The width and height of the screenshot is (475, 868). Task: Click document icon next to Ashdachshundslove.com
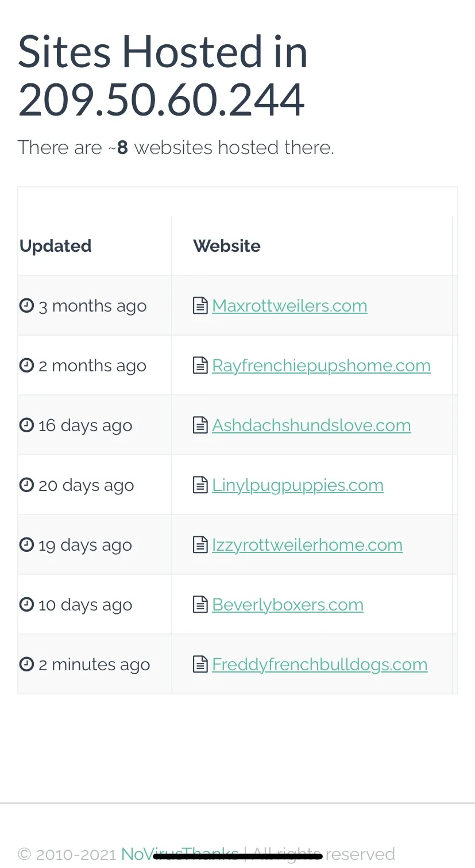point(200,425)
